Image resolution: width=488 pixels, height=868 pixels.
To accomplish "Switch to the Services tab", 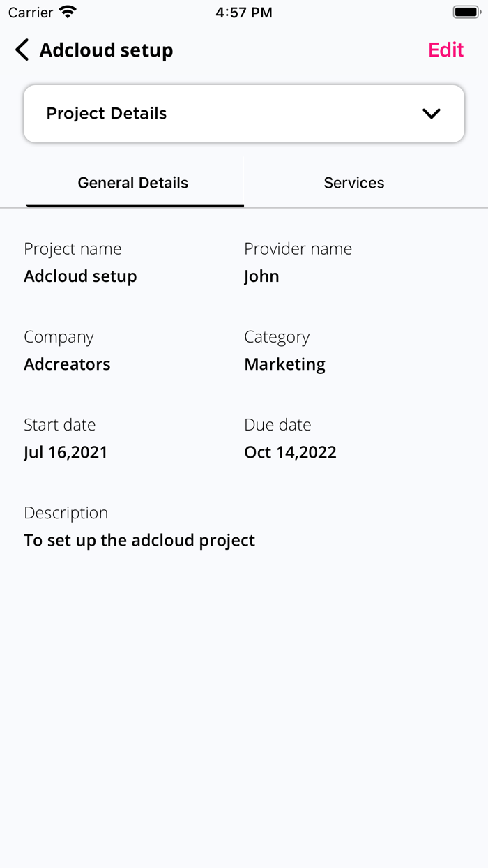I will coord(354,183).
